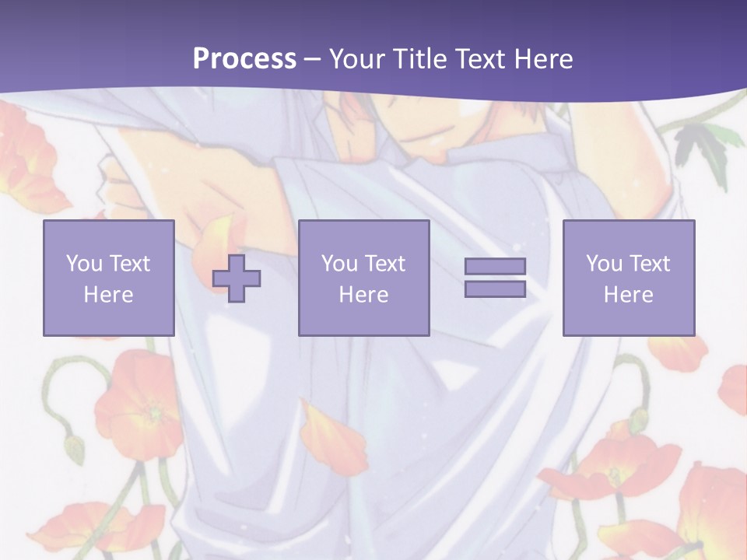Select the middle "You Text Here" box

363,278
